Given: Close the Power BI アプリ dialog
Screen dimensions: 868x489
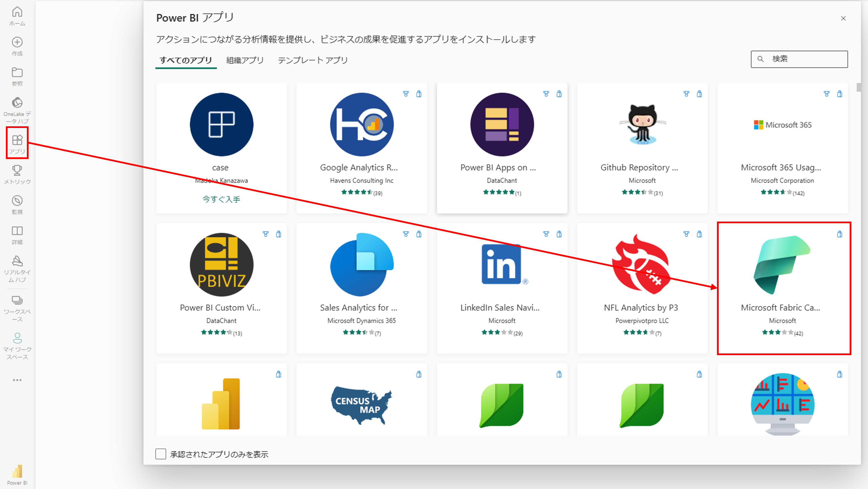Looking at the screenshot, I should pos(843,18).
